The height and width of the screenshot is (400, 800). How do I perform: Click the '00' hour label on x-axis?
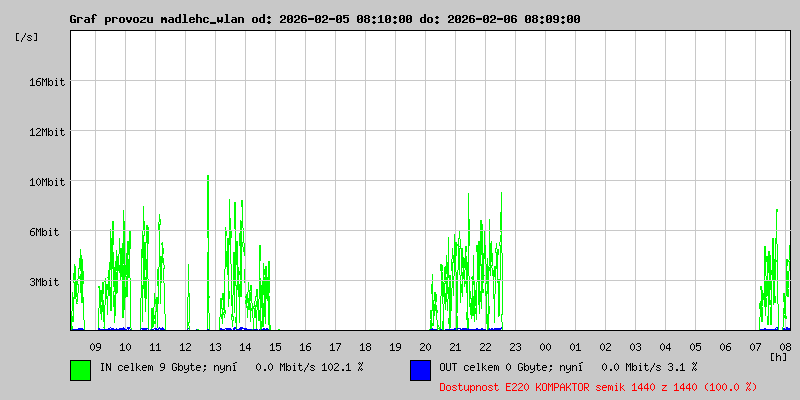point(545,347)
